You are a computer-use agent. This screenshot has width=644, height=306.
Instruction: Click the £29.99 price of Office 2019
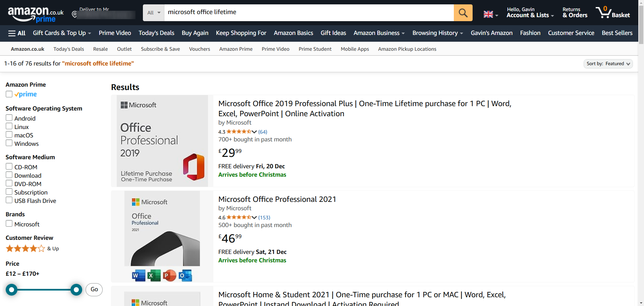pos(230,152)
